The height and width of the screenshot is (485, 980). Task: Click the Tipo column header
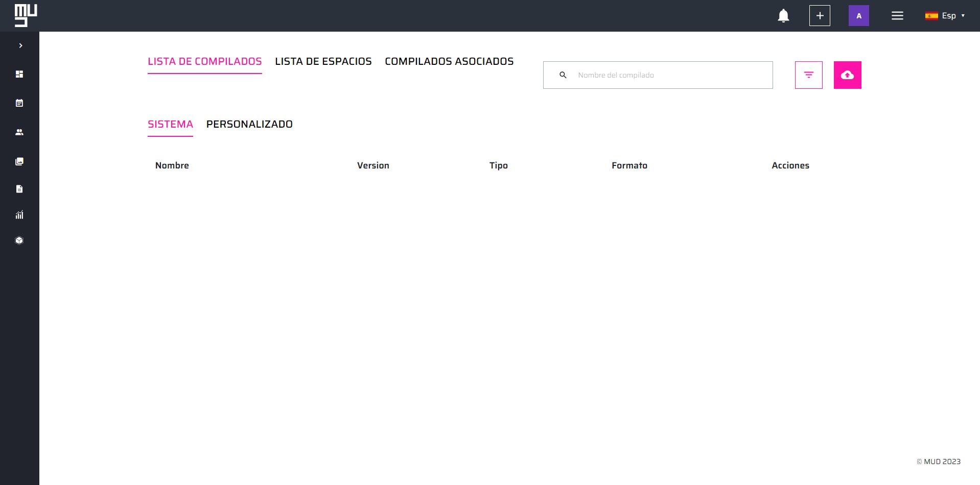point(499,165)
